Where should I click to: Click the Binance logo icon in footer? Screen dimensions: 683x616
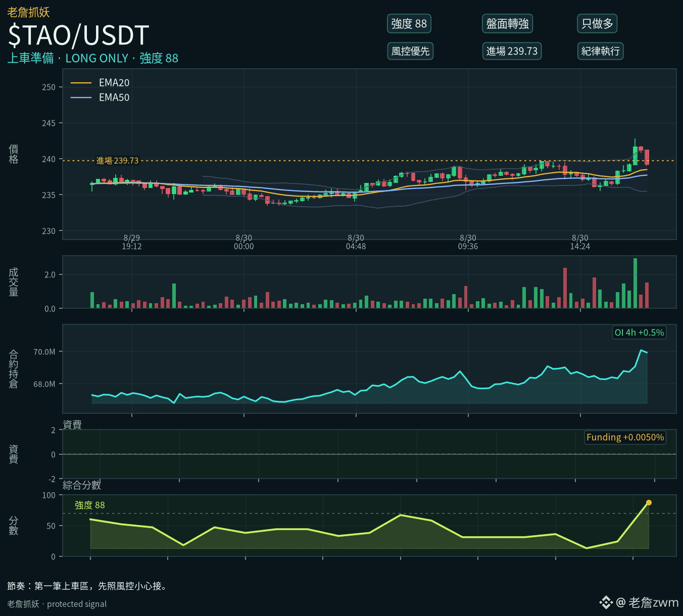[x=606, y=602]
